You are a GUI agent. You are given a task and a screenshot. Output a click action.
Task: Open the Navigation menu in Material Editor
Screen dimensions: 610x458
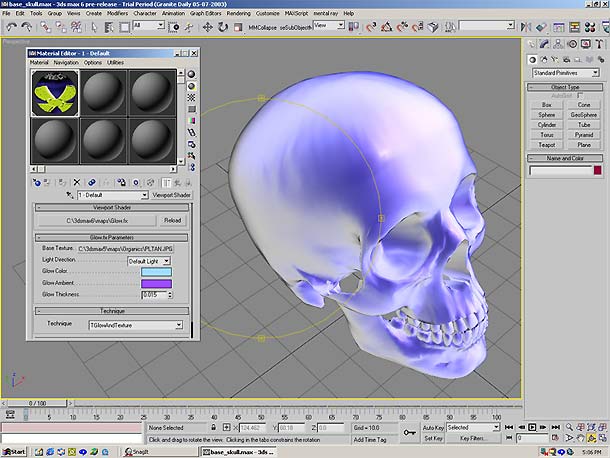66,62
